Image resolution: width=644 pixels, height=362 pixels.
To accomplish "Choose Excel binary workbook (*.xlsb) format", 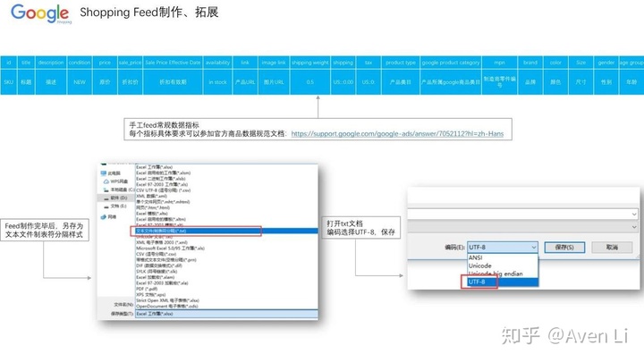I will [161, 179].
